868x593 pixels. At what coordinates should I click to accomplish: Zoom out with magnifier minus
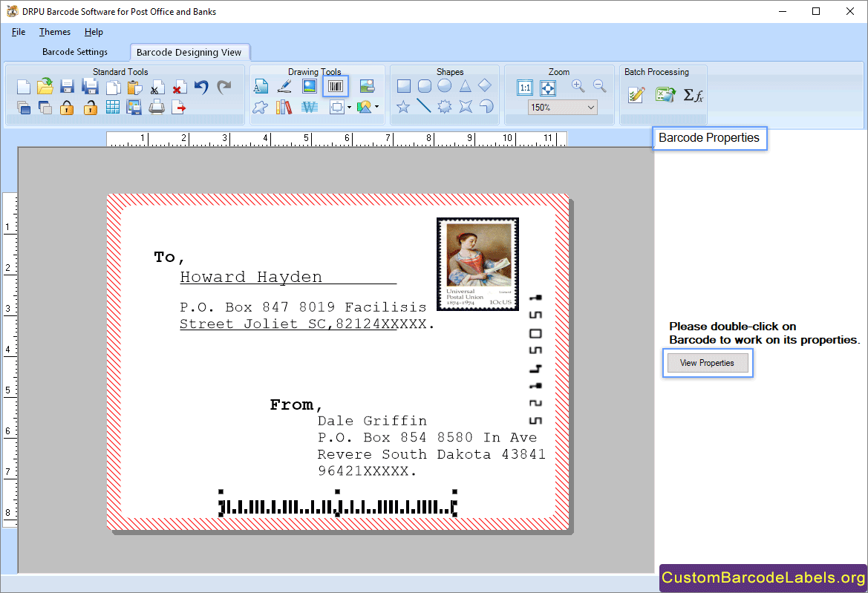click(599, 86)
